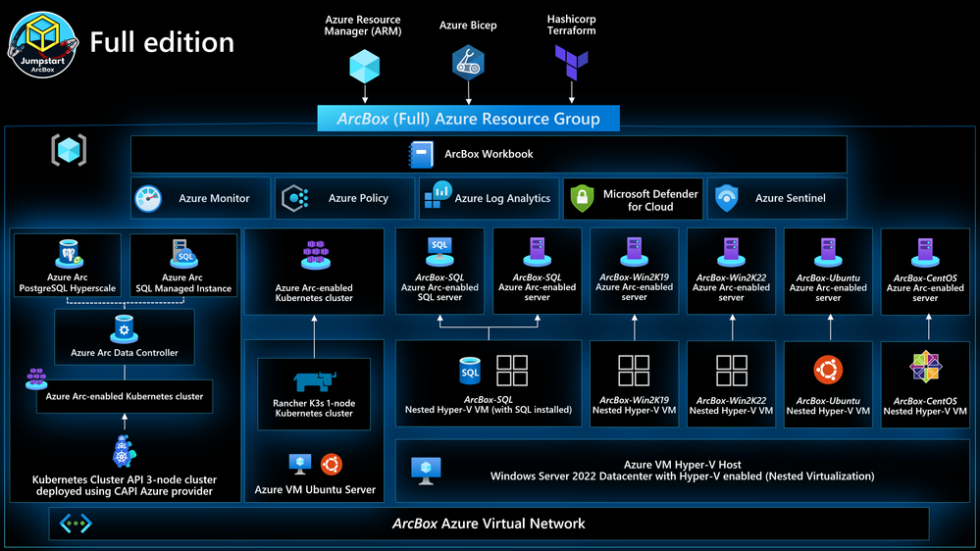Click the ArcBox-Win2K22 Arc-enabled server icon

pyautogui.click(x=731, y=252)
